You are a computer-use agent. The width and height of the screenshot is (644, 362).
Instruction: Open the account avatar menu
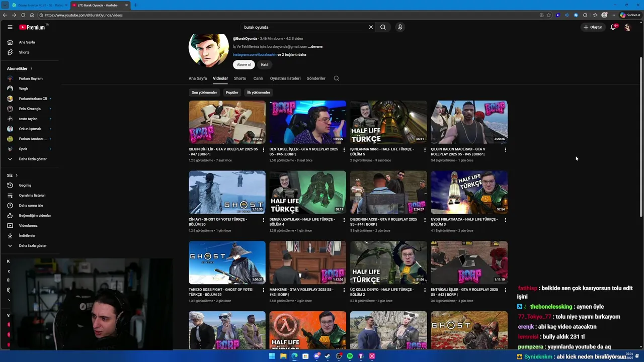627,27
